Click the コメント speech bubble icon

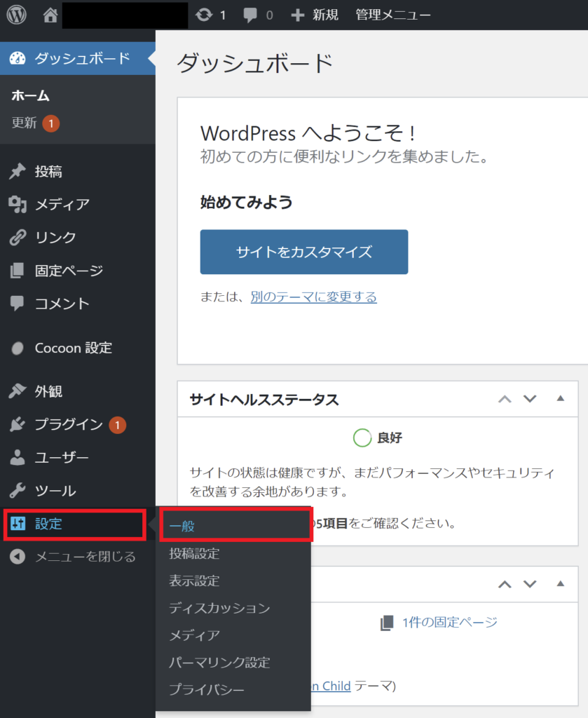(18, 303)
